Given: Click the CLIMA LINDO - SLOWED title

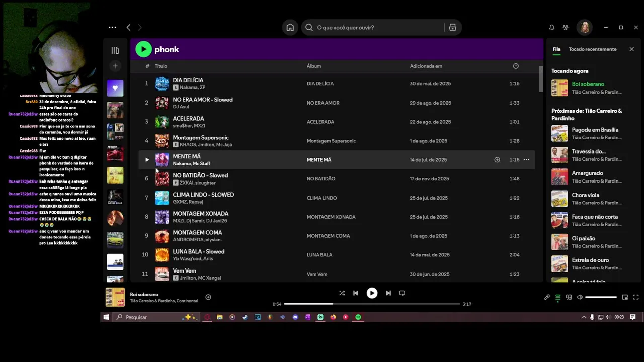Looking at the screenshot, I should 203,195.
